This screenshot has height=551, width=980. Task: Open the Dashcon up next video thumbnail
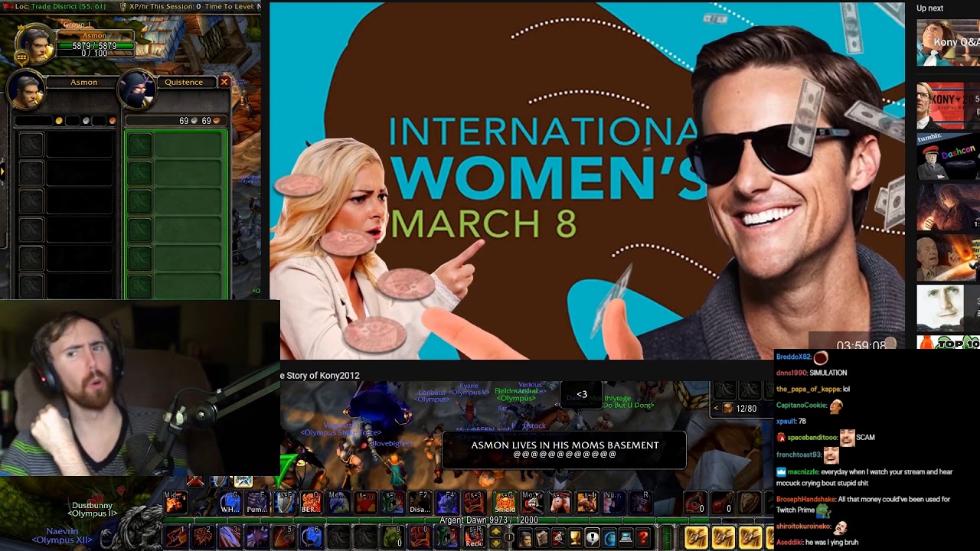(948, 156)
